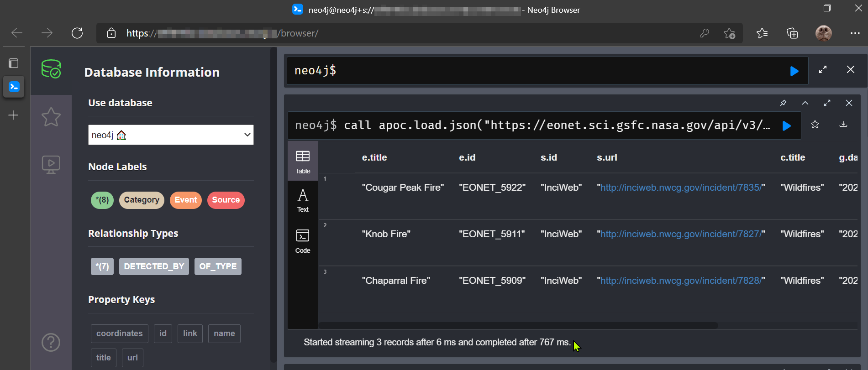Image resolution: width=868 pixels, height=370 pixels.
Task: Toggle fullscreen for the result frame
Action: (827, 103)
